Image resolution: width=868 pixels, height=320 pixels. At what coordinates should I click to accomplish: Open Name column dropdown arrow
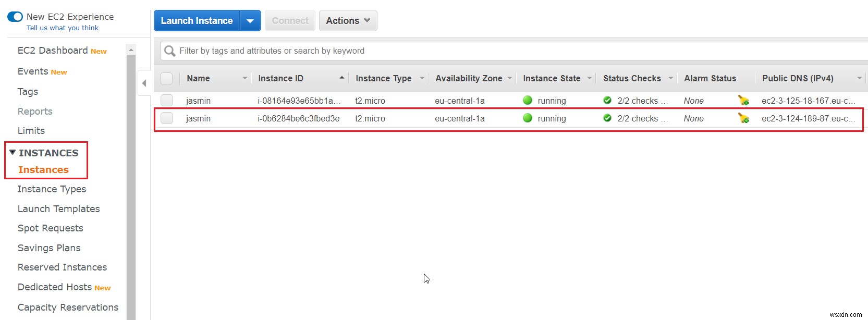[x=244, y=78]
